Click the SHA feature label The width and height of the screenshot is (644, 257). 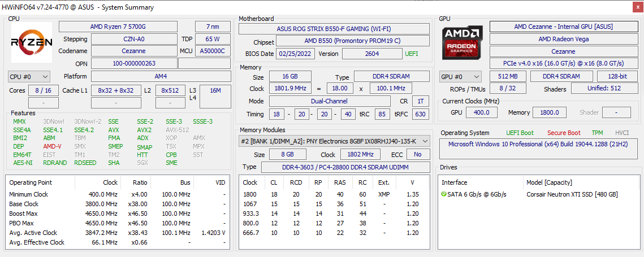click(114, 163)
